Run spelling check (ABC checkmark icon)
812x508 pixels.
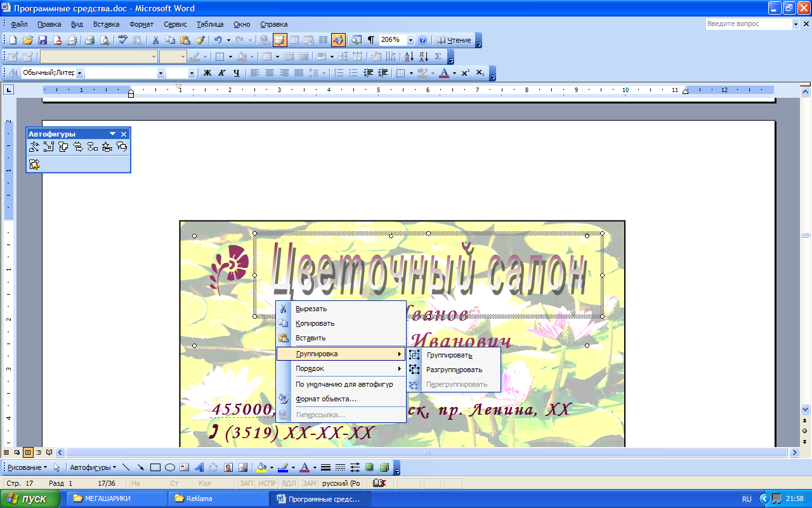tap(123, 40)
